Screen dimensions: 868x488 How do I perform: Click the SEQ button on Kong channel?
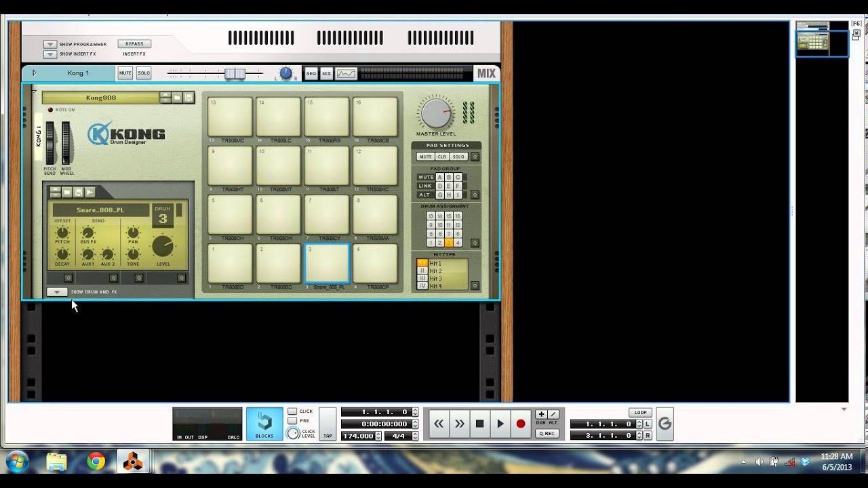(311, 73)
